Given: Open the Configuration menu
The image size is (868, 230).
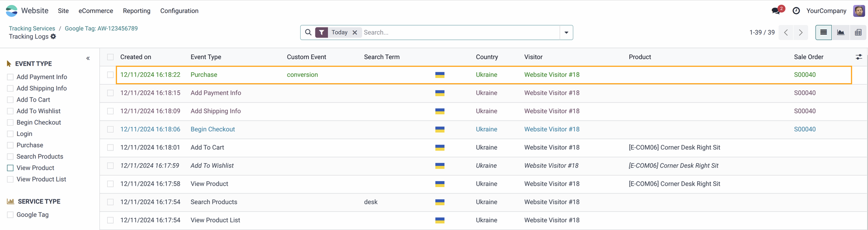Looking at the screenshot, I should 179,11.
